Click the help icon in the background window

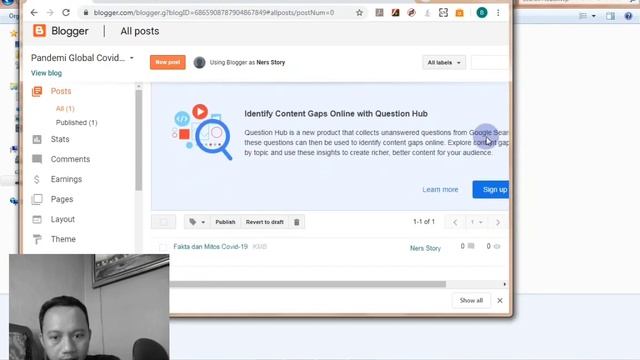(628, 16)
